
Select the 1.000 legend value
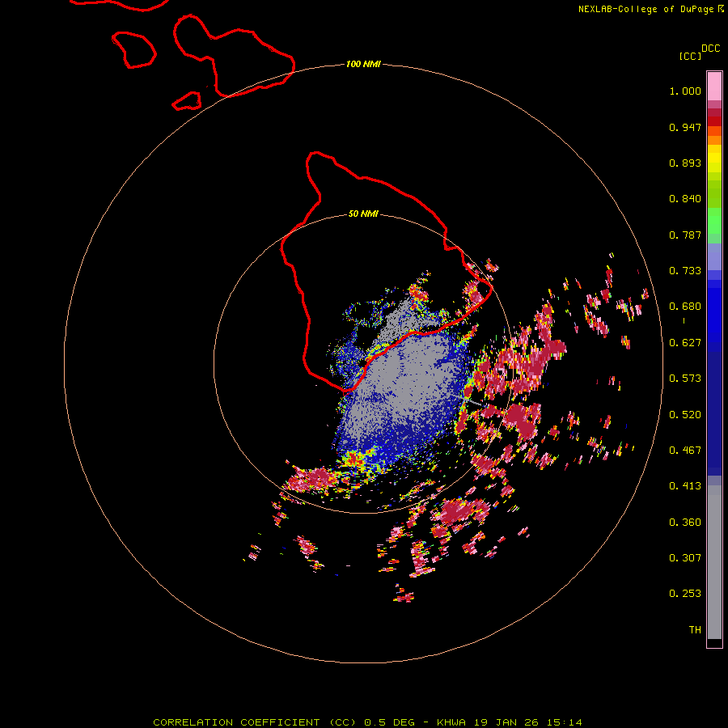685,91
